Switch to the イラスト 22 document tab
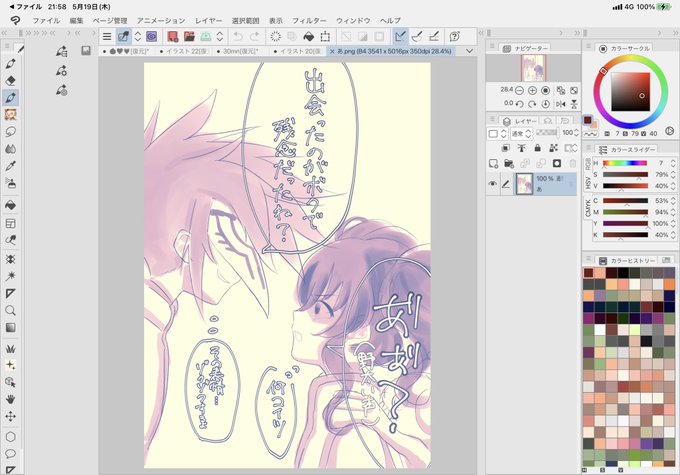 point(184,51)
